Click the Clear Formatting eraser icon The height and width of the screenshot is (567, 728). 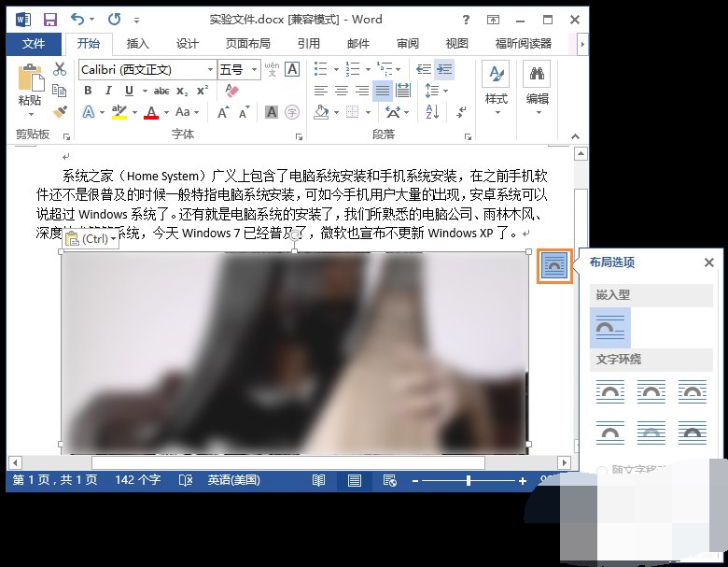coord(232,91)
